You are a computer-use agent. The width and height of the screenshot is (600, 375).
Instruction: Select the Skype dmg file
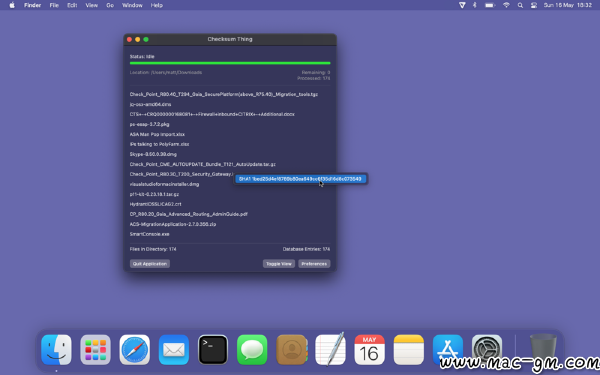coord(153,154)
